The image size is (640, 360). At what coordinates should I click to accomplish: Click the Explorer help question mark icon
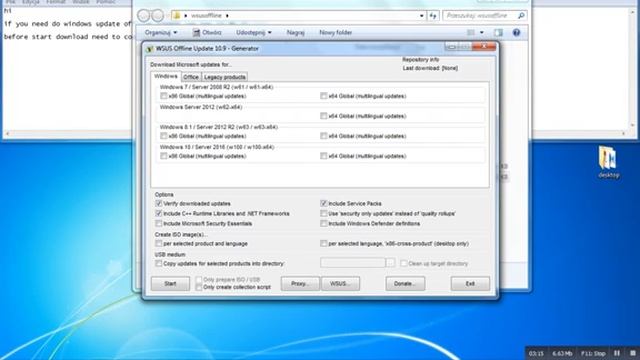[x=516, y=33]
